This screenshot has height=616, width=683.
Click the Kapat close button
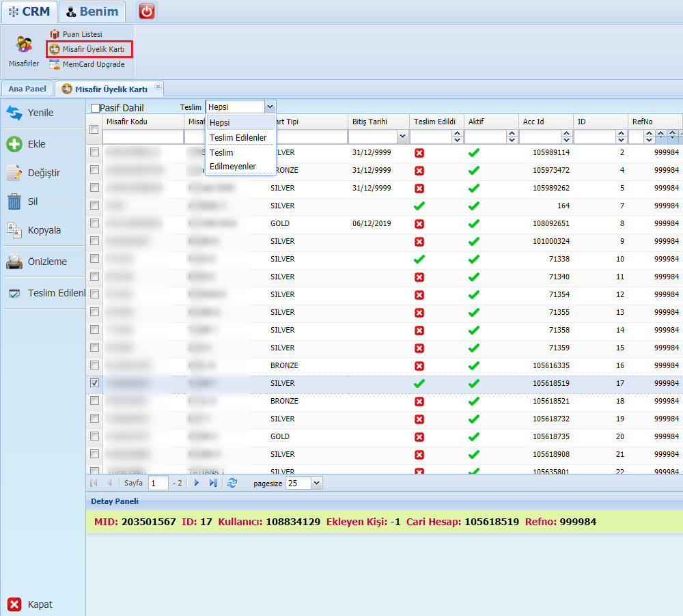pyautogui.click(x=31, y=604)
